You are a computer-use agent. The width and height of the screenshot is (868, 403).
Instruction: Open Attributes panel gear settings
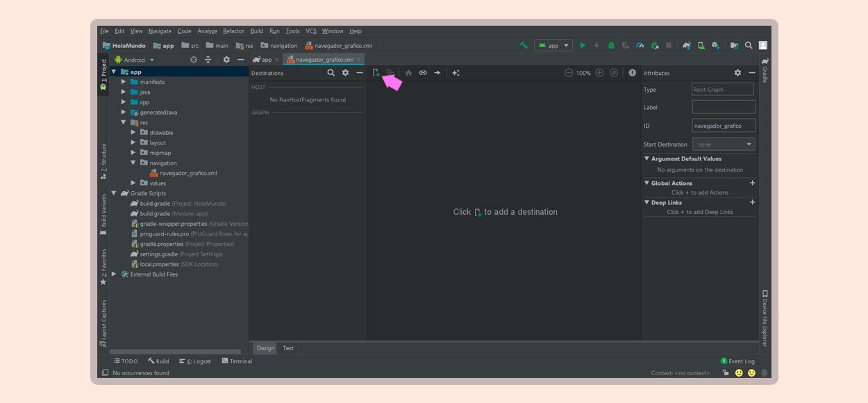(x=737, y=73)
